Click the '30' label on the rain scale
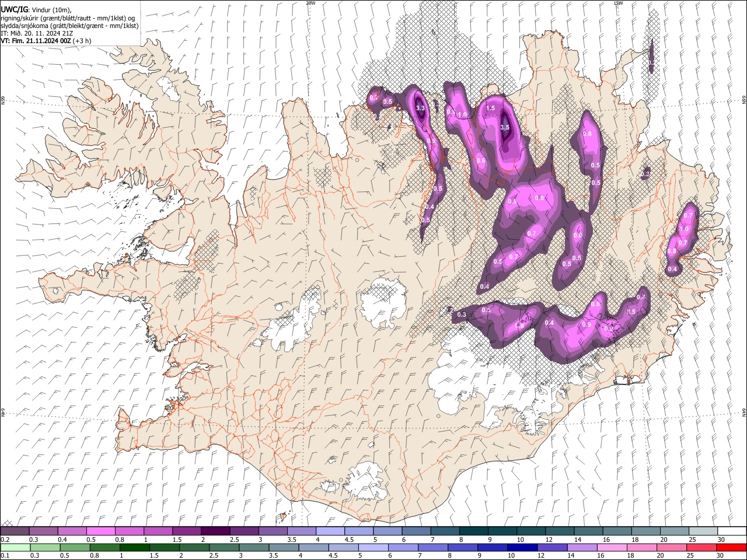Screen dimensions: 747x560 pyautogui.click(x=720, y=555)
